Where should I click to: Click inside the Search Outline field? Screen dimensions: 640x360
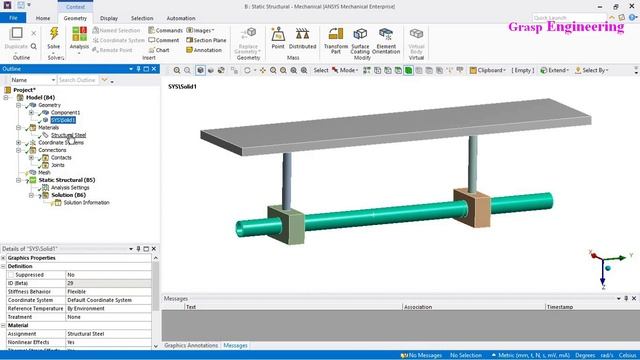[x=78, y=80]
